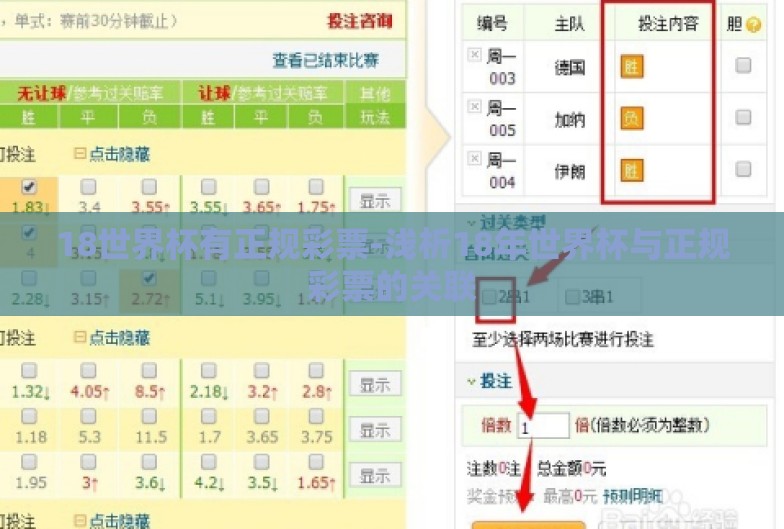Click the 主队 column header

(570, 24)
